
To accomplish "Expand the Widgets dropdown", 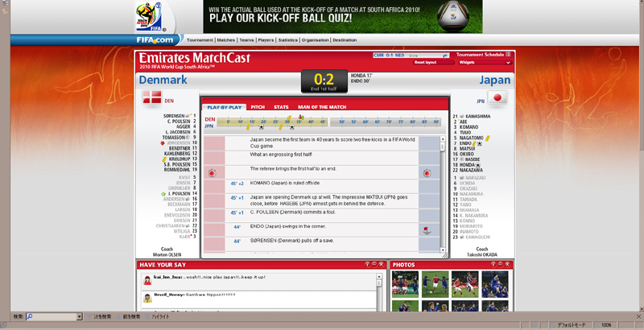I will coord(485,63).
